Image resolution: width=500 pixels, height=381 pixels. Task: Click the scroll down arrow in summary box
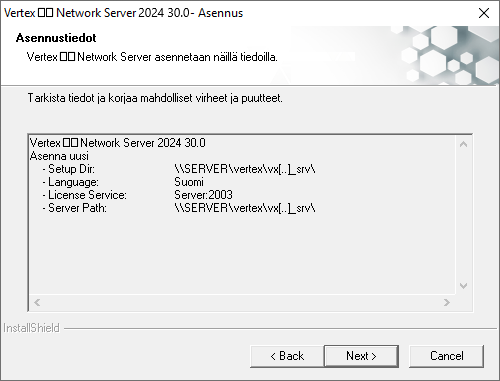[x=463, y=286]
